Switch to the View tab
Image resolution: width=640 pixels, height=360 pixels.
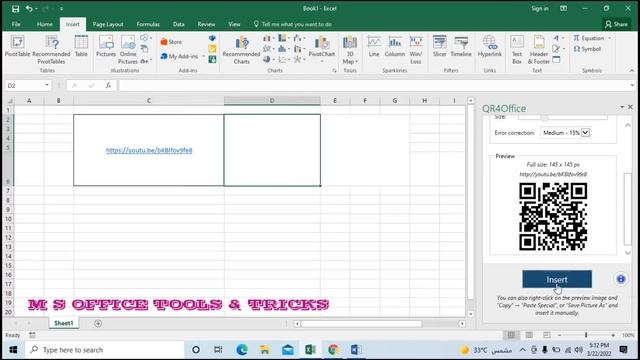[234, 24]
